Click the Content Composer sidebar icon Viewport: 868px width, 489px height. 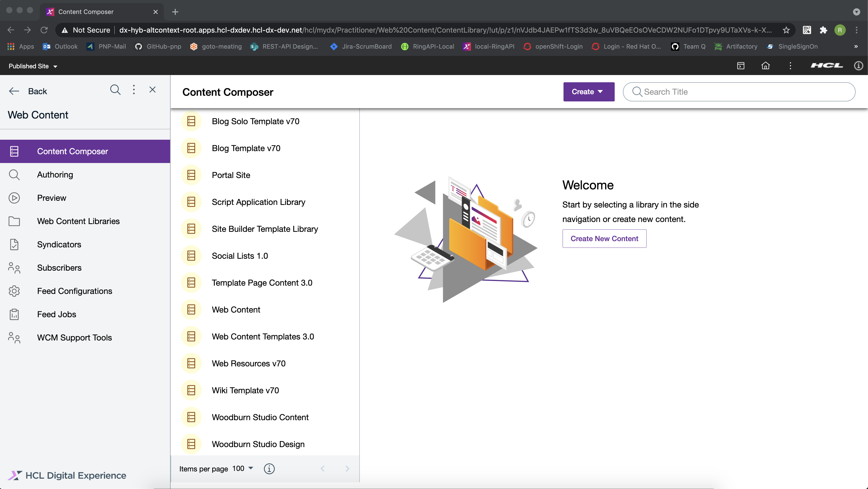[15, 151]
